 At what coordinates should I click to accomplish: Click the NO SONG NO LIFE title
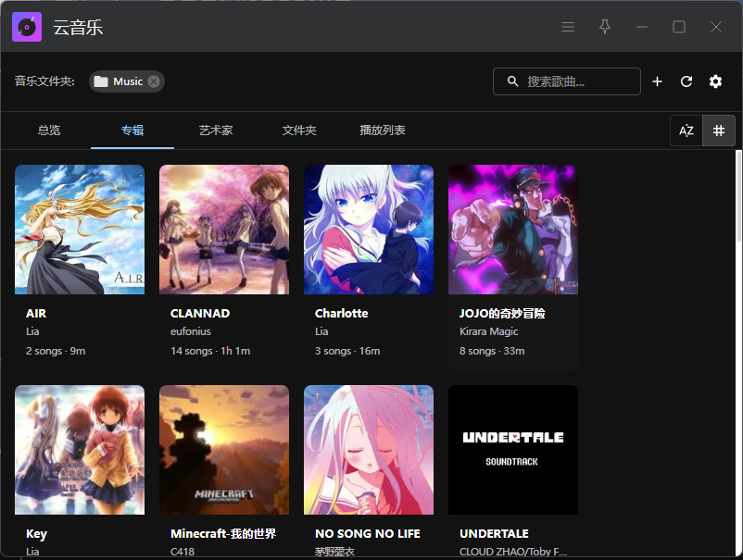(x=368, y=533)
